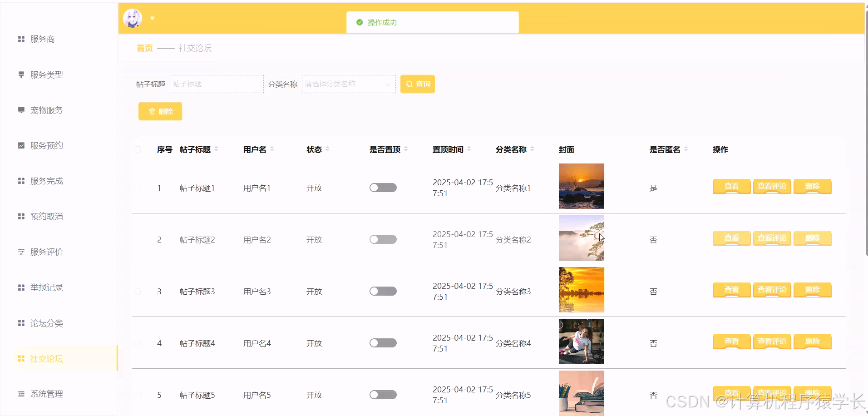Image resolution: width=868 pixels, height=416 pixels.
Task: Open the 分类名称 dropdown filter
Action: pyautogui.click(x=349, y=84)
